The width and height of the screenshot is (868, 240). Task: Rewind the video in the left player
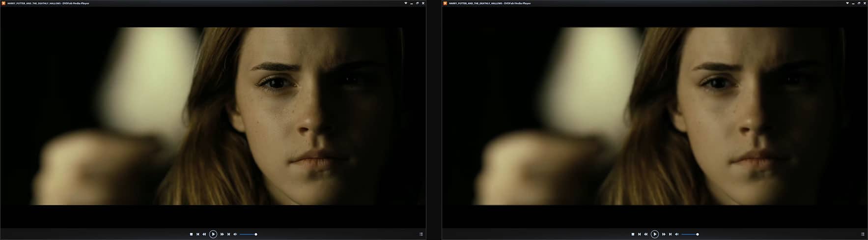(x=204, y=234)
